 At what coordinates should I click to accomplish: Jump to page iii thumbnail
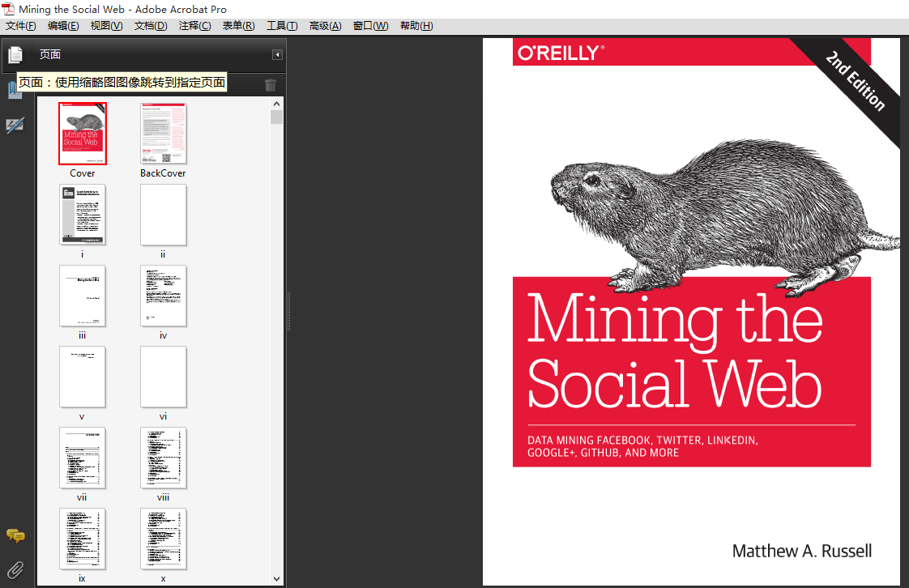tap(83, 296)
